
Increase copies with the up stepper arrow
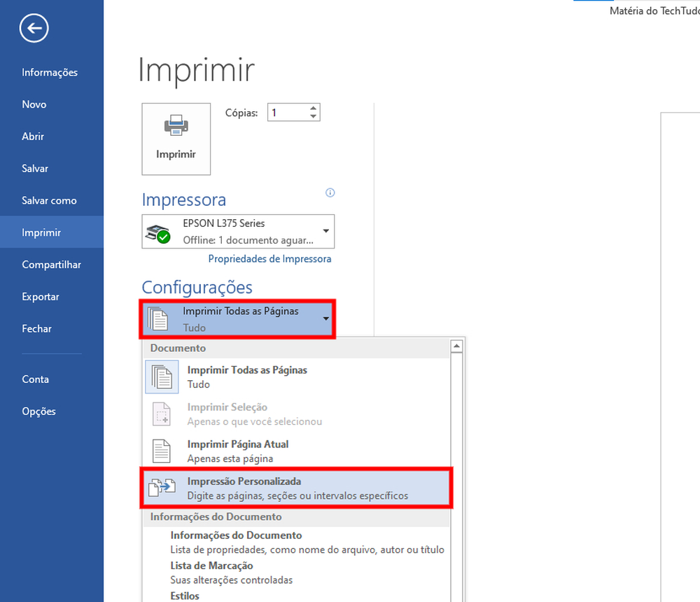(313, 108)
